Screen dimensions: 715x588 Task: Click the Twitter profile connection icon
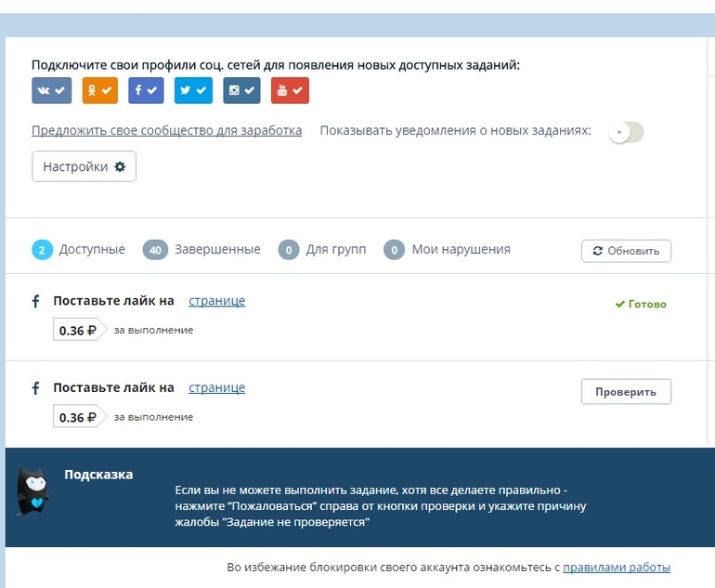(194, 90)
